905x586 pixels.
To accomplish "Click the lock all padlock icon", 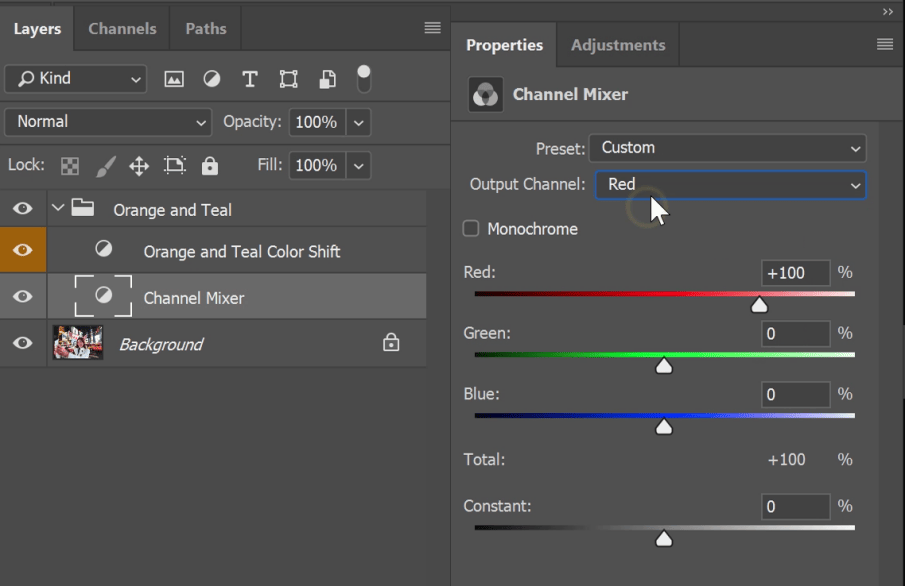I will click(x=210, y=165).
